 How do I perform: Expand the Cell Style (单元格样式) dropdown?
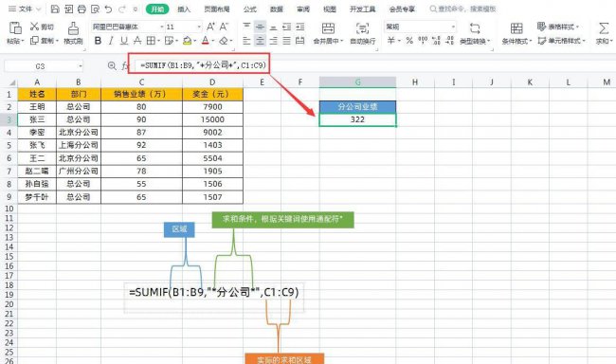coord(584,41)
